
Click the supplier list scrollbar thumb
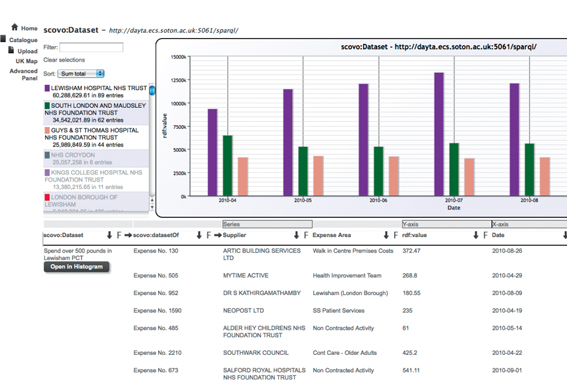[x=152, y=90]
